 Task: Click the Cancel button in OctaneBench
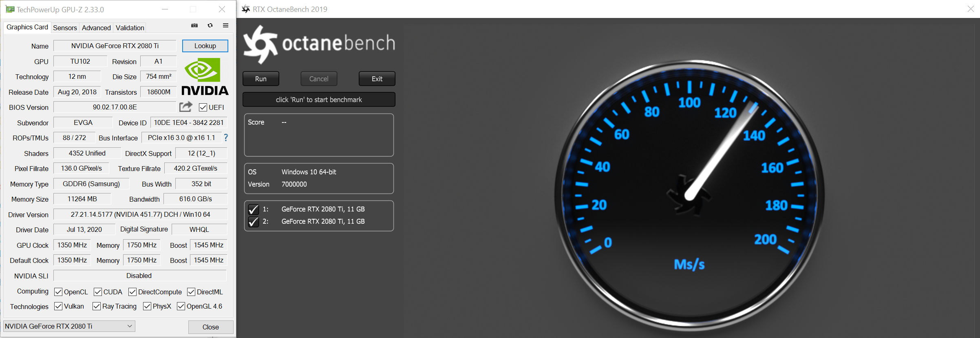[319, 79]
